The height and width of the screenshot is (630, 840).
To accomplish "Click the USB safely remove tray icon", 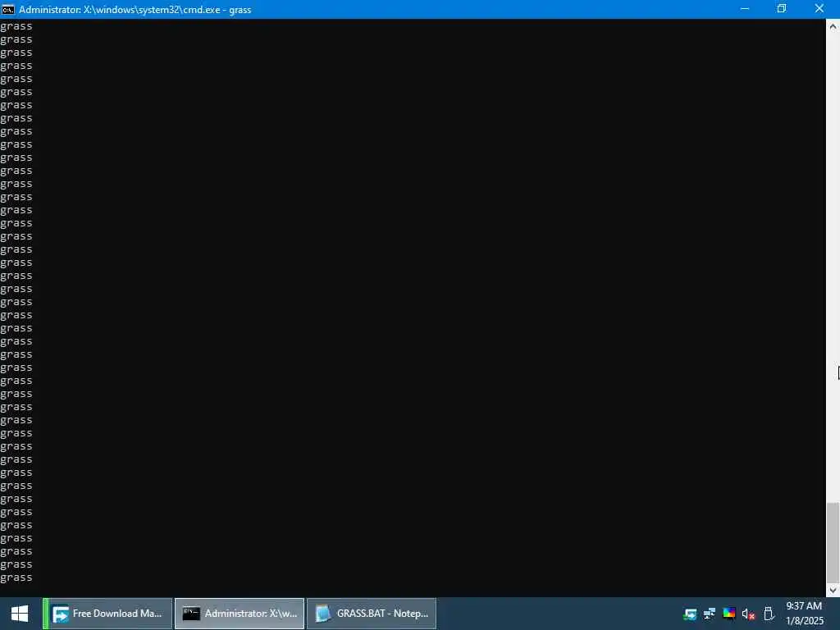I will pos(769,614).
